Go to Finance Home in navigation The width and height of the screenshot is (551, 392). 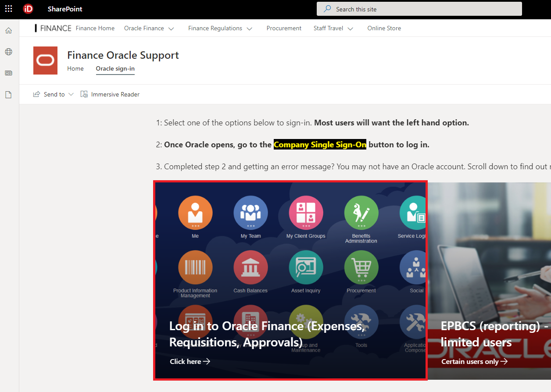tap(95, 28)
